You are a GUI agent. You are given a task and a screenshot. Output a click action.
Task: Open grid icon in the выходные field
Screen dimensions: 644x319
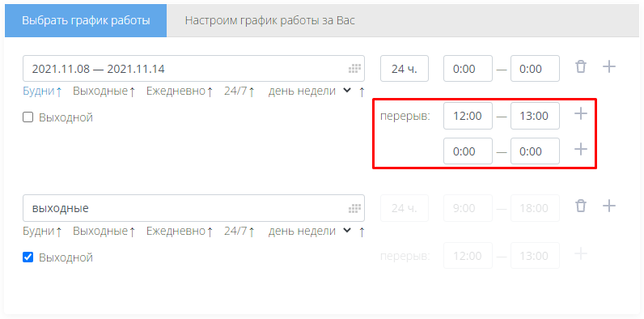click(354, 208)
